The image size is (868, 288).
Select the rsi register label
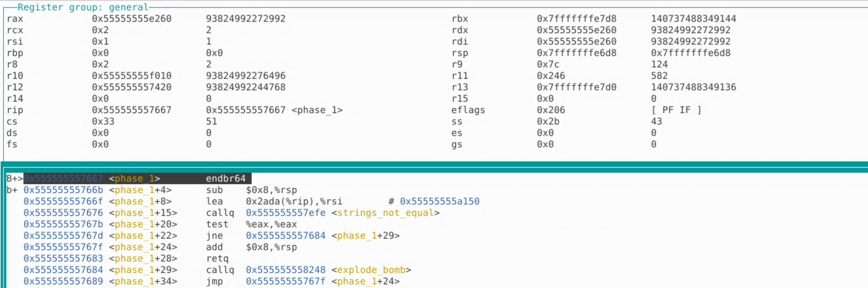(15, 41)
